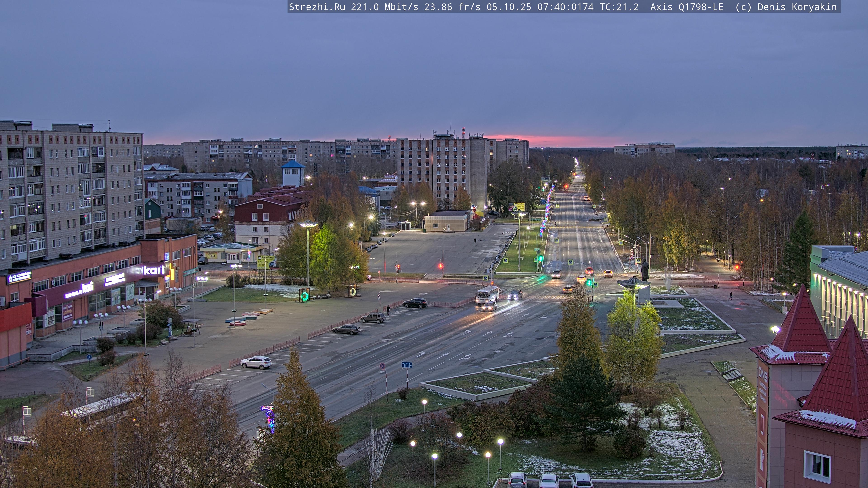This screenshot has width=868, height=488.
Task: Click the Denis Koryakin copyright text
Action: (797, 7)
